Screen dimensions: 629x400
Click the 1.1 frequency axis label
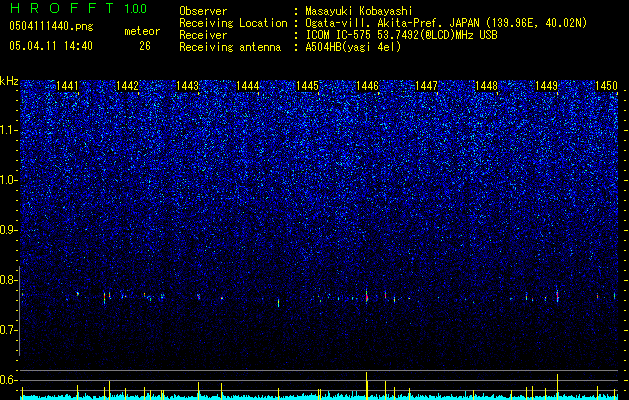pos(8,130)
